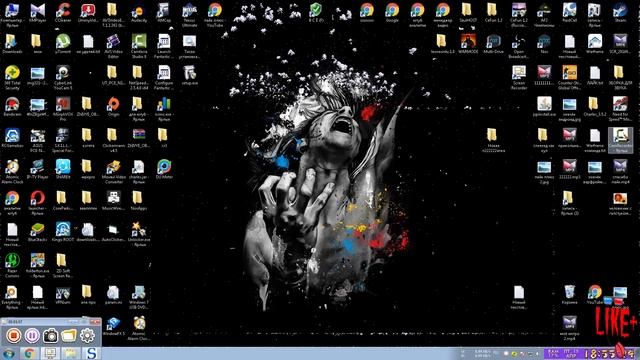The width and height of the screenshot is (640, 360).
Task: Launch the Origin client shortcut
Action: 113,107
